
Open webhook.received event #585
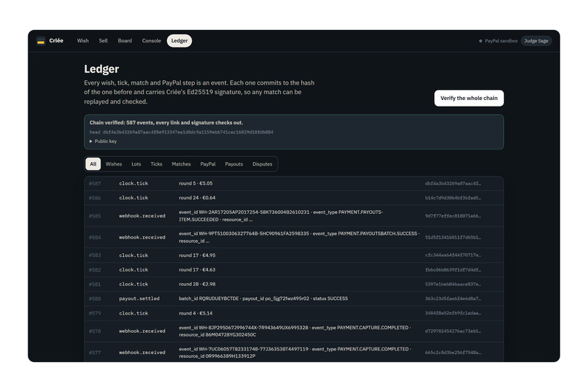pyautogui.click(x=142, y=216)
